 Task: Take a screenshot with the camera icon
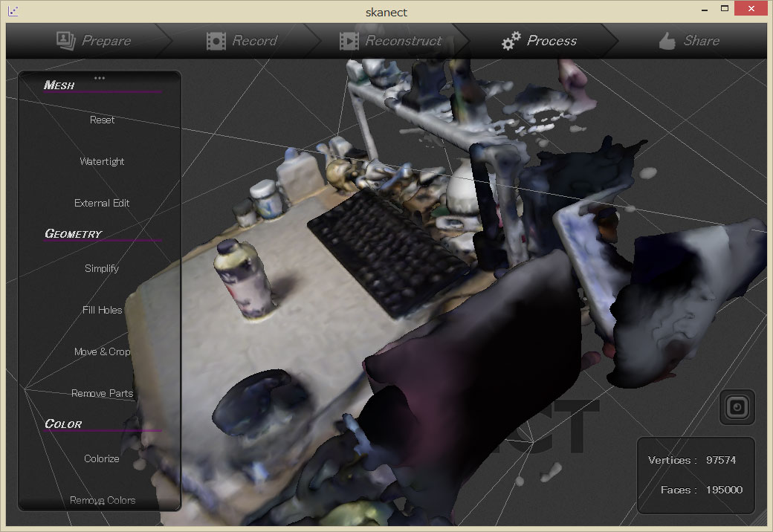coord(737,407)
